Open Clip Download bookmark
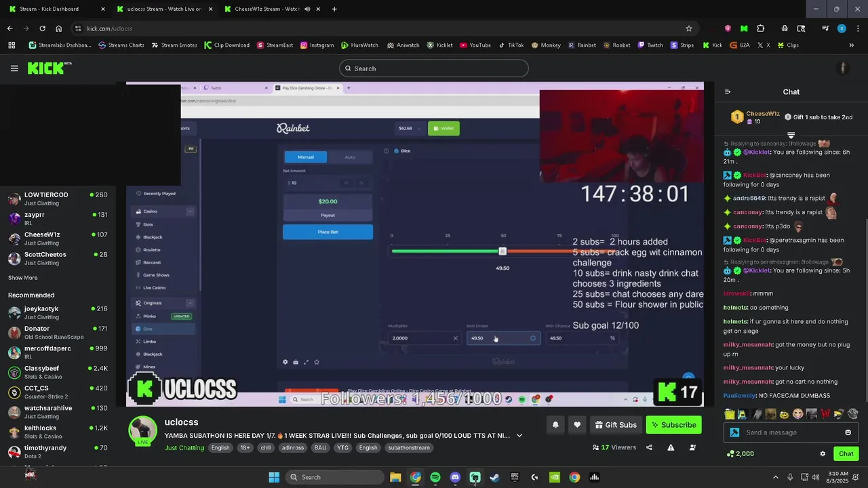Image resolution: width=868 pixels, height=488 pixels. (x=226, y=45)
